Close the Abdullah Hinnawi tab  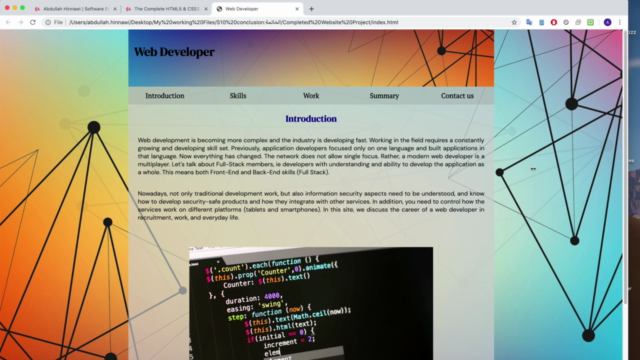coord(115,9)
